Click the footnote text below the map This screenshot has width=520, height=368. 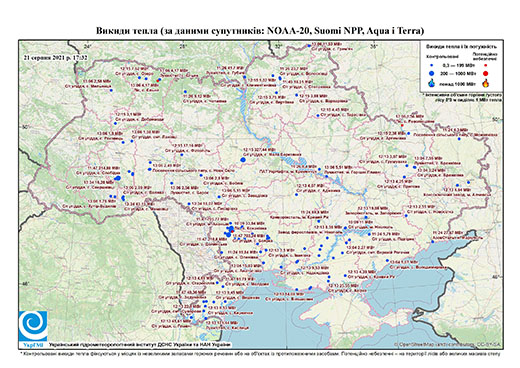click(260, 353)
